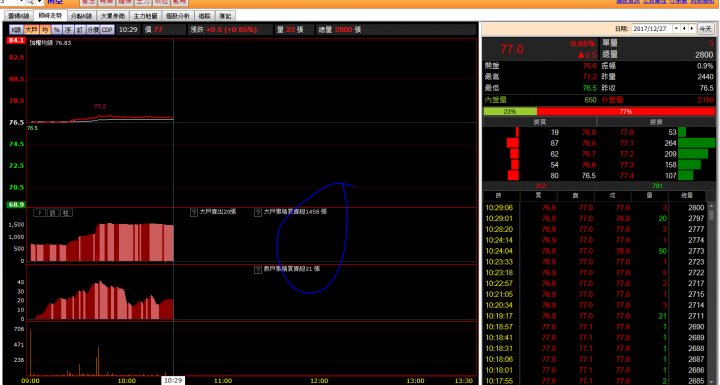The width and height of the screenshot is (720, 385).
Task: Go to previous date with left arrow
Action: [684, 28]
